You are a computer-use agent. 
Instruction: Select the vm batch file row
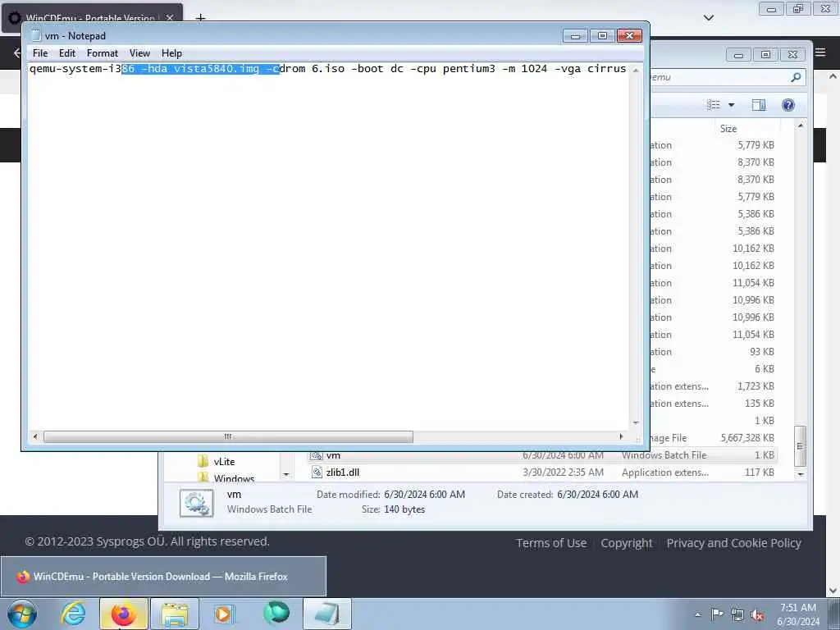[x=542, y=455]
